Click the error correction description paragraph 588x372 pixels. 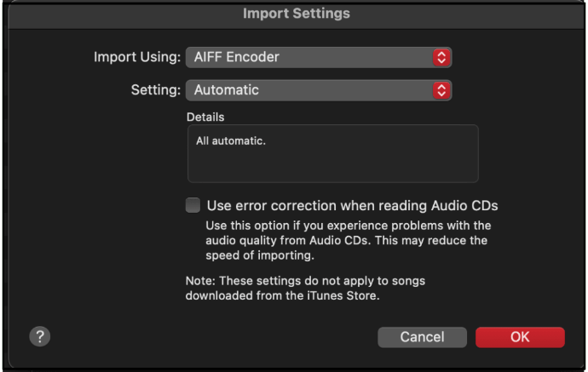348,241
